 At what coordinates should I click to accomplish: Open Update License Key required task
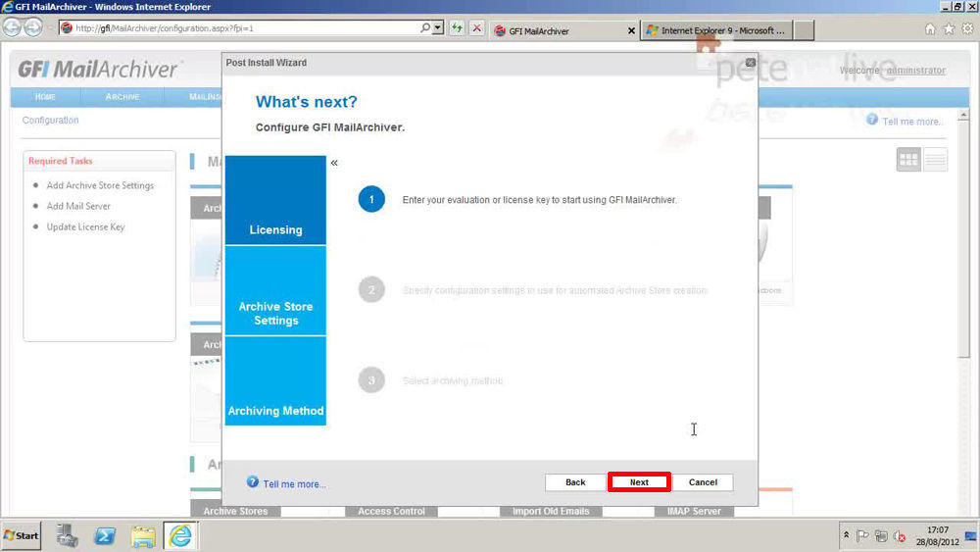click(x=85, y=226)
